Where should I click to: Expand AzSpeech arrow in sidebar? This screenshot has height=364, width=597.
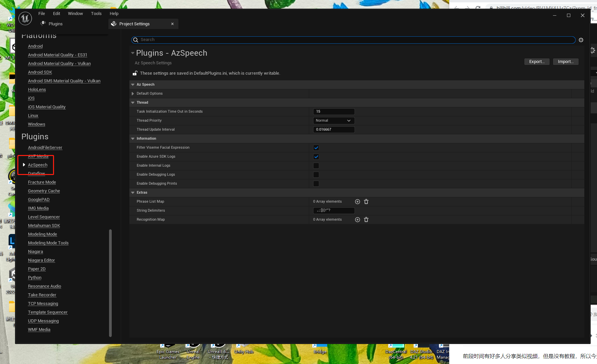(x=24, y=165)
